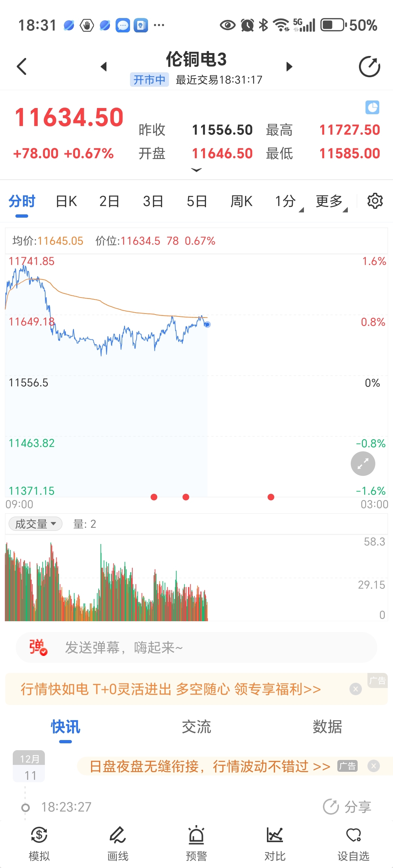Viewport: 393px width, 868px height.
Task: Open the 成交量 indicator dropdown
Action: click(x=35, y=524)
